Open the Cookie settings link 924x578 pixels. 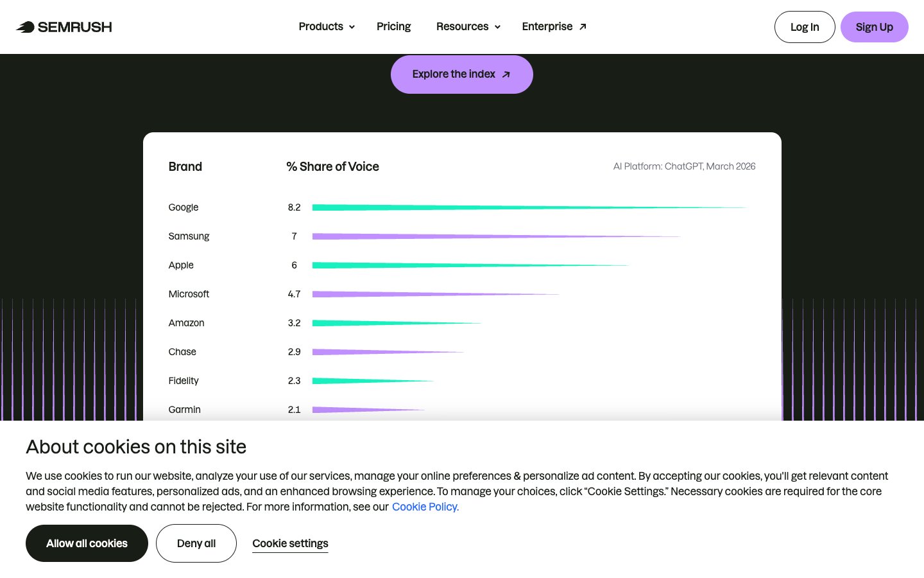(x=290, y=543)
